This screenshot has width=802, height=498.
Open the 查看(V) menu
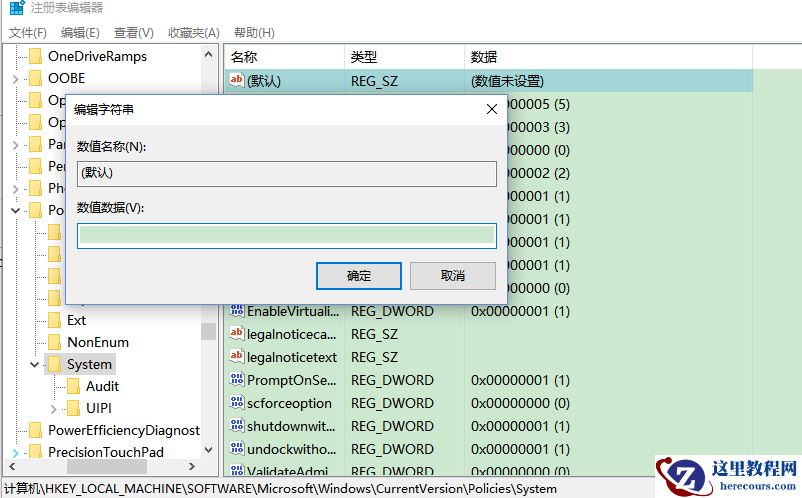pyautogui.click(x=133, y=33)
